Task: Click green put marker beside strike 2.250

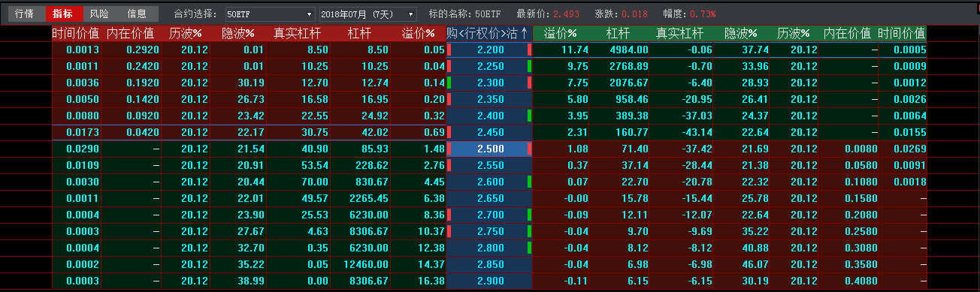Action: pyautogui.click(x=529, y=66)
